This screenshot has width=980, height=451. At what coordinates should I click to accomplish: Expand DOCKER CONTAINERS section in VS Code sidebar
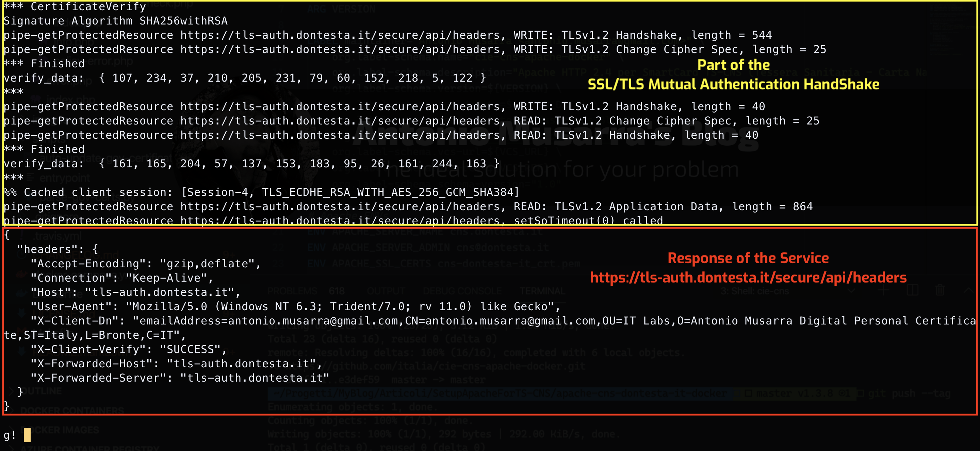coord(72,411)
